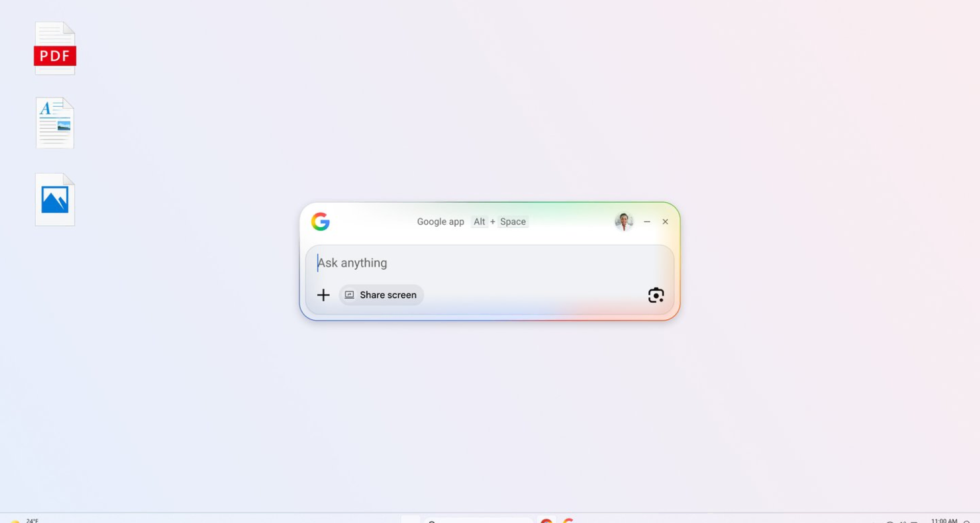Click the Alt shortcut key chip

click(479, 222)
